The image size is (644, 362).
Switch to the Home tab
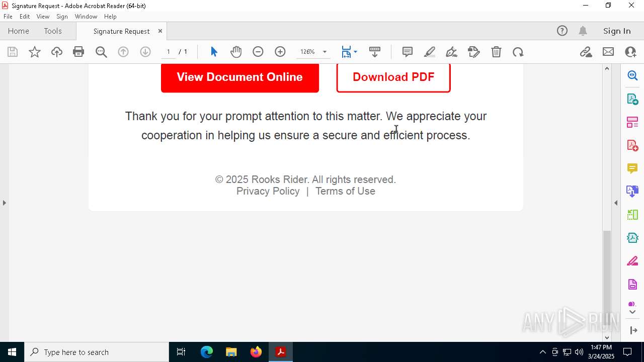pos(19,31)
